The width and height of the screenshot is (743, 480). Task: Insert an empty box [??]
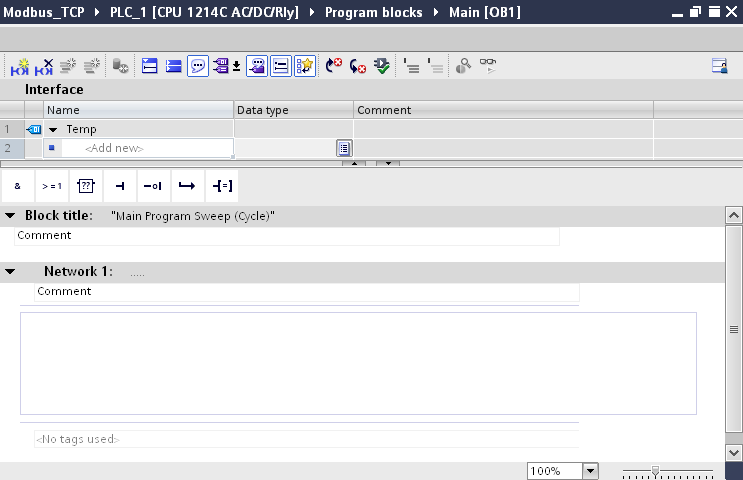tap(86, 186)
